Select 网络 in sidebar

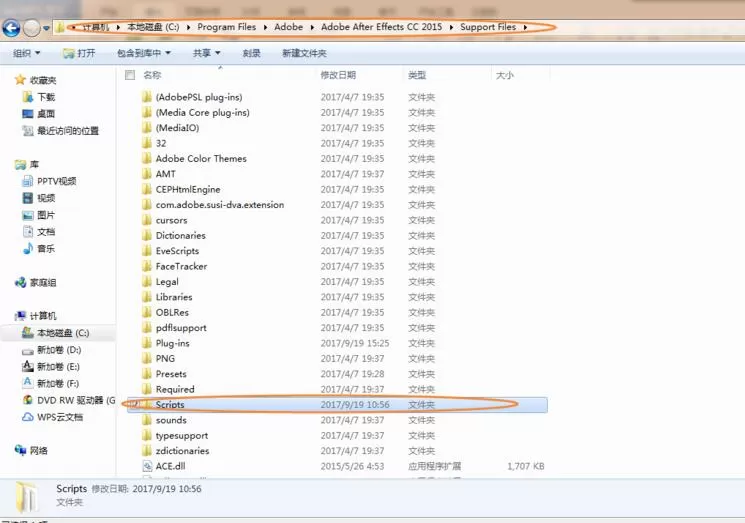pyautogui.click(x=31, y=450)
